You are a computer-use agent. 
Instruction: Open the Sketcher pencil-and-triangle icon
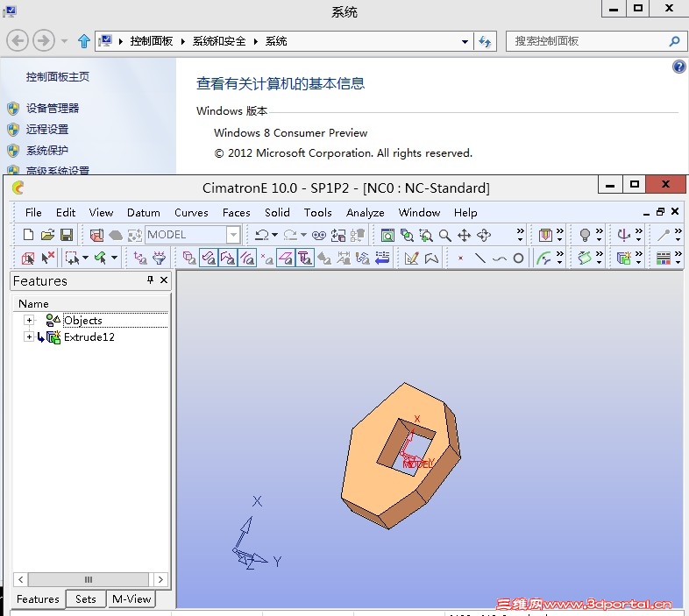pyautogui.click(x=411, y=258)
